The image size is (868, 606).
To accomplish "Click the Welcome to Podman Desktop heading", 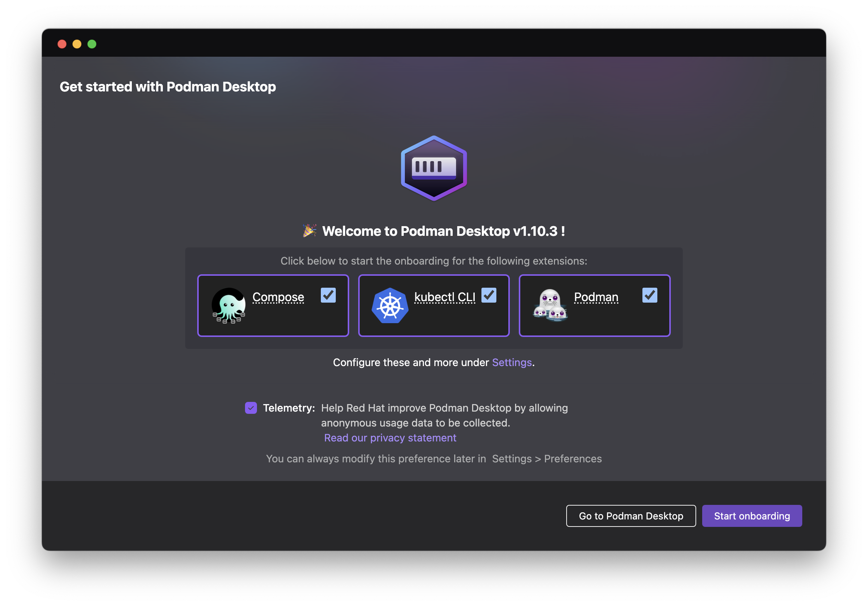I will (x=443, y=231).
